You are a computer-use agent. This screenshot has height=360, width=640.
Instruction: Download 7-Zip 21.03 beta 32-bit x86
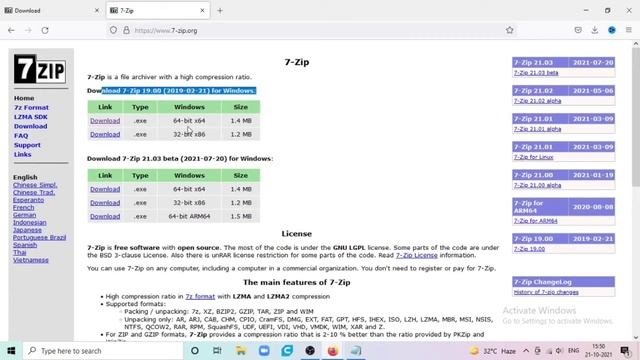coord(105,203)
